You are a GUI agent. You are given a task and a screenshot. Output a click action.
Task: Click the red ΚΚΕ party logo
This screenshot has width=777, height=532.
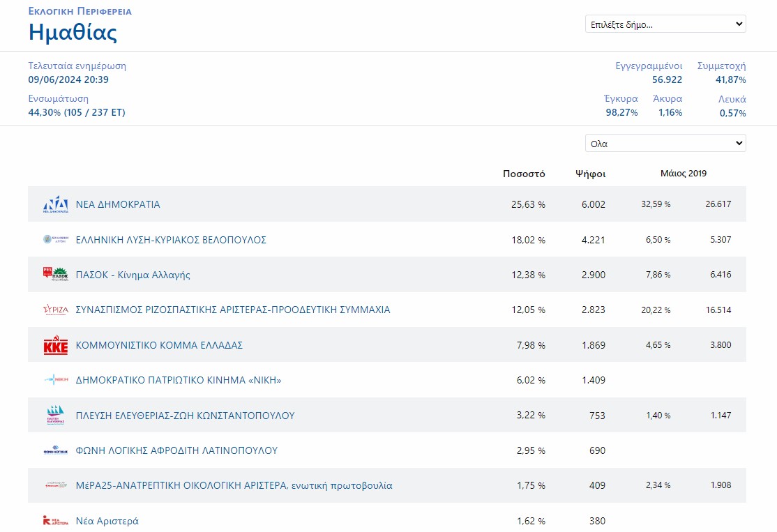pyautogui.click(x=55, y=345)
